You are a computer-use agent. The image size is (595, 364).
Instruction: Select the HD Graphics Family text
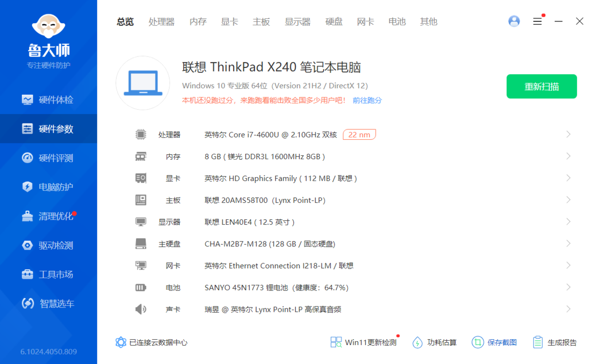[x=281, y=178]
